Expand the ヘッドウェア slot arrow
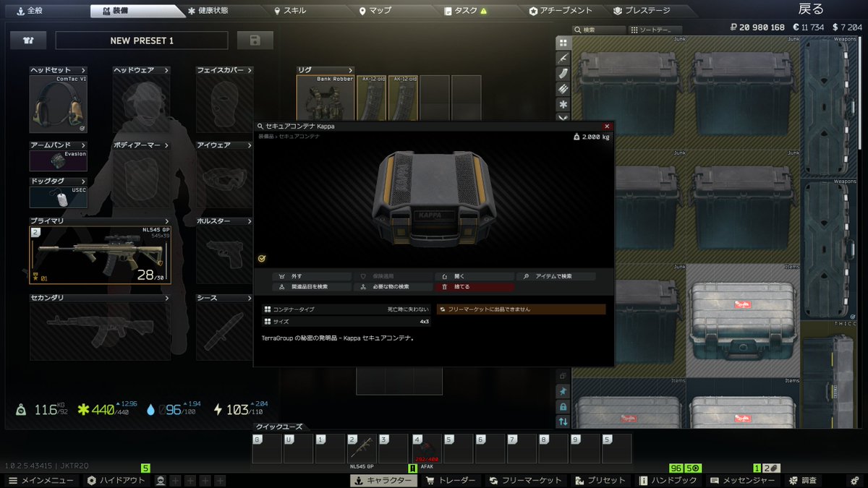Screen dimensions: 868x488 [x=166, y=70]
